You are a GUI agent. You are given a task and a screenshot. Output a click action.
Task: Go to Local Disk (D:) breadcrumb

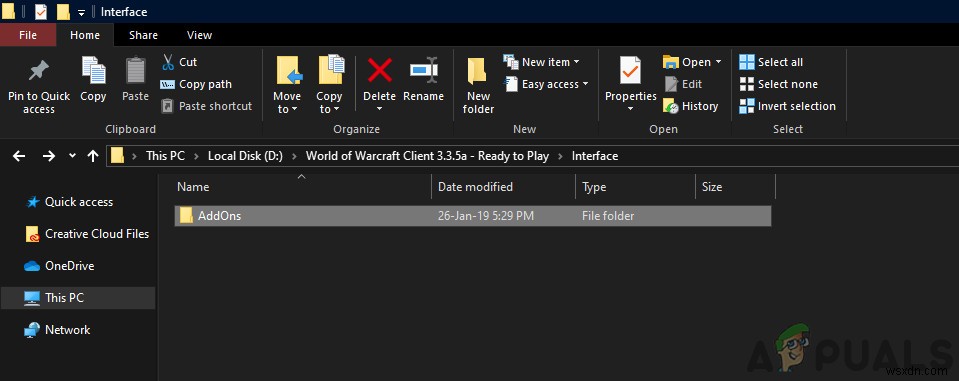245,156
